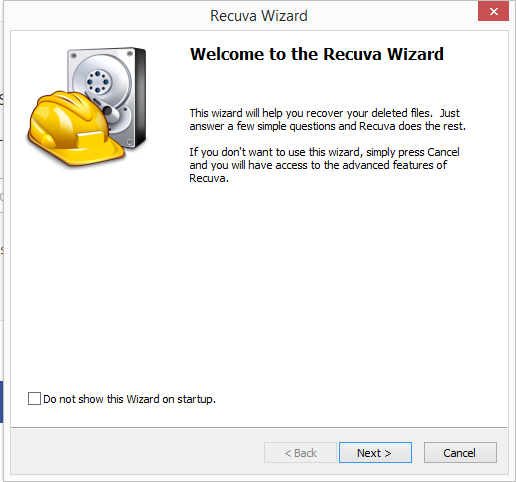Click the 'If you don't want to use this wizard' paragraph

[x=324, y=165]
